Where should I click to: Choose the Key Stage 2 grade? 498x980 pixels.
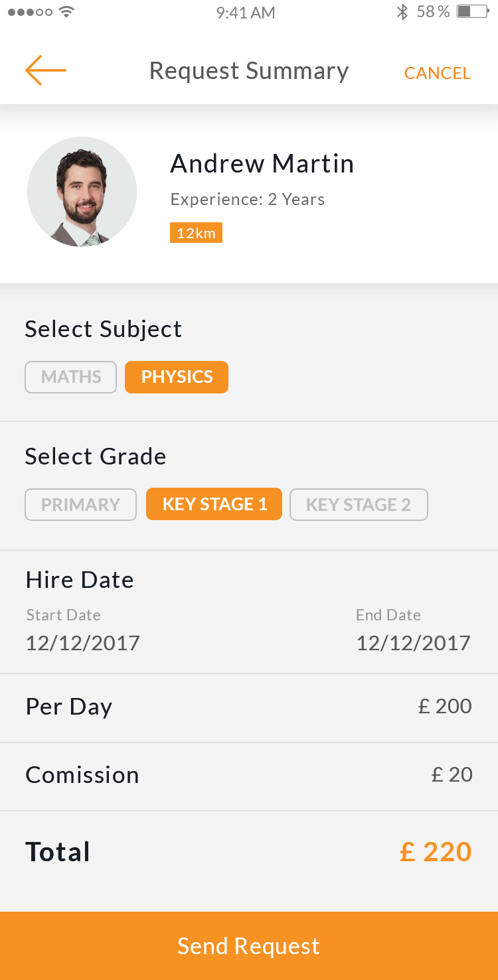click(359, 504)
